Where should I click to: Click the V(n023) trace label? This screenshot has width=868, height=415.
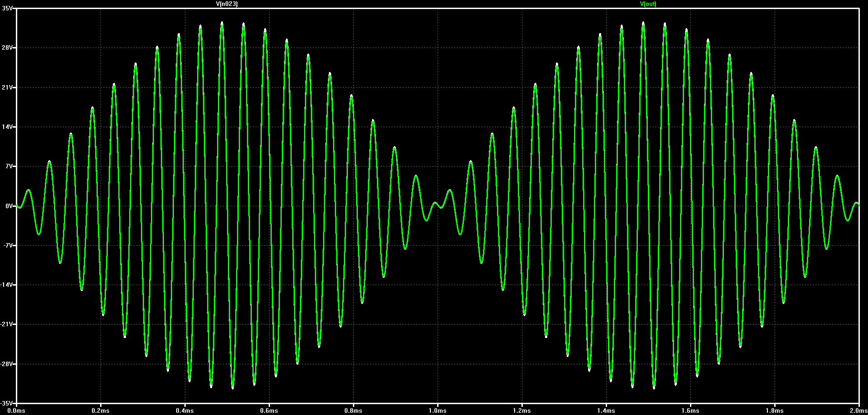(x=227, y=4)
